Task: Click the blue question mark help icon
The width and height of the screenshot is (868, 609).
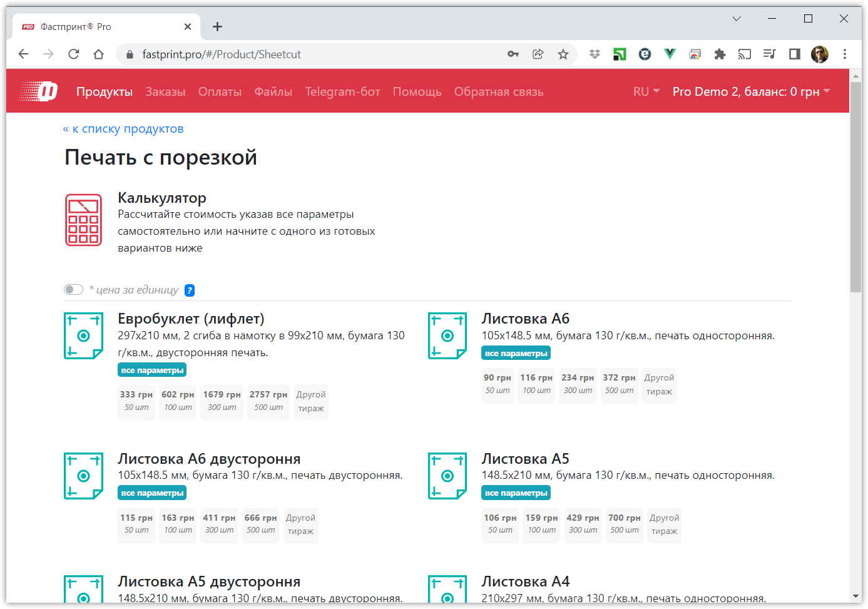Action: coord(190,290)
